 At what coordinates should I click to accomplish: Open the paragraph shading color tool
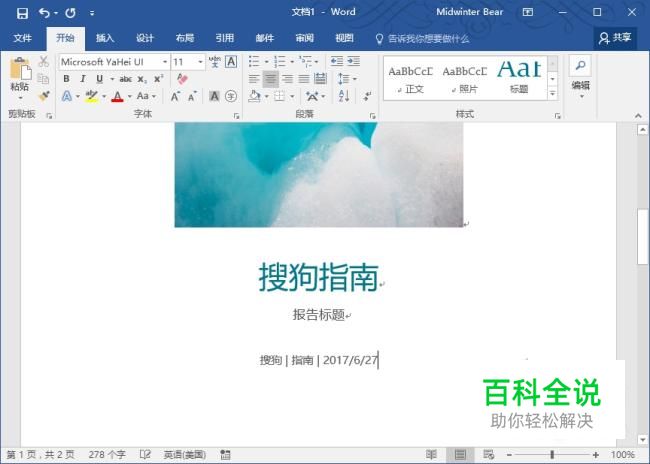(255, 96)
